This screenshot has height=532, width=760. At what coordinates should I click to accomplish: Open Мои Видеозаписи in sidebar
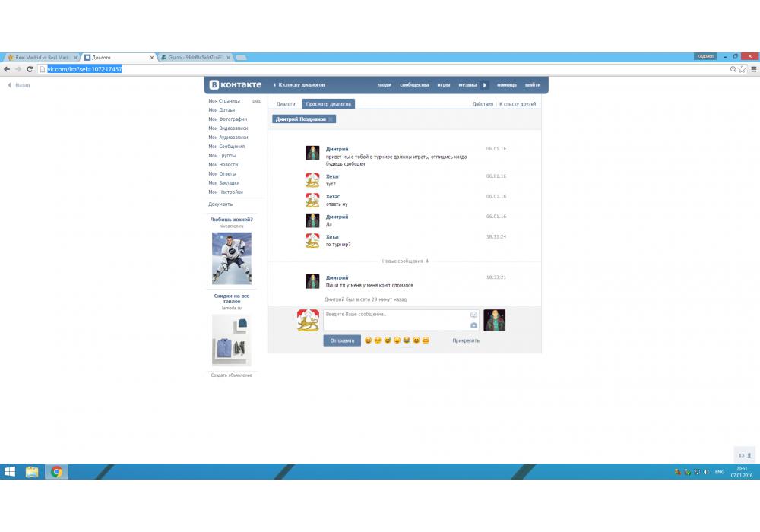pos(228,128)
